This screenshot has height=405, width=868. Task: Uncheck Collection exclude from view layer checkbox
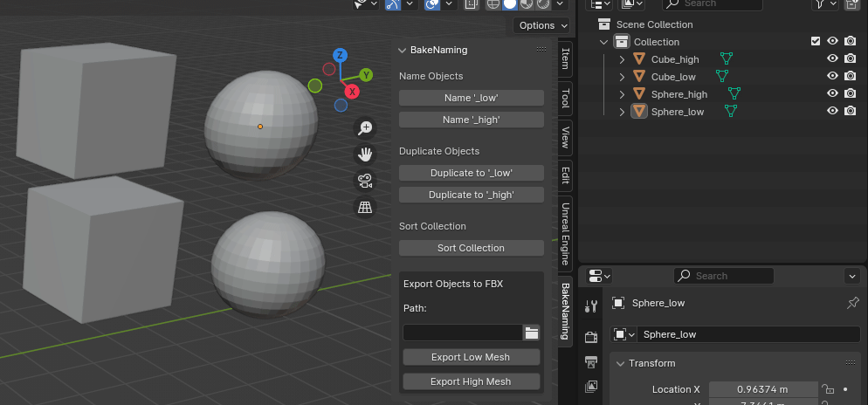coord(815,41)
